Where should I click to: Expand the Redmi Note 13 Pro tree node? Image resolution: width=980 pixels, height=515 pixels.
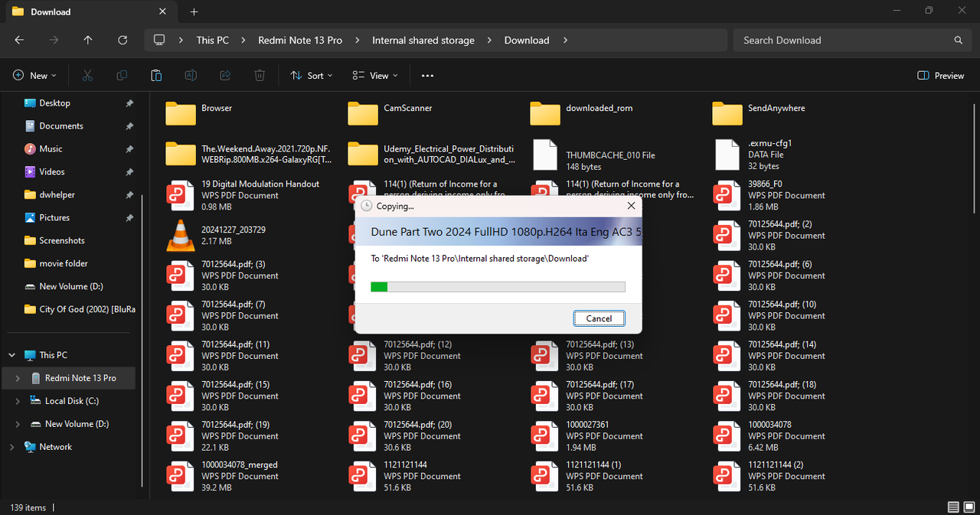click(x=18, y=378)
